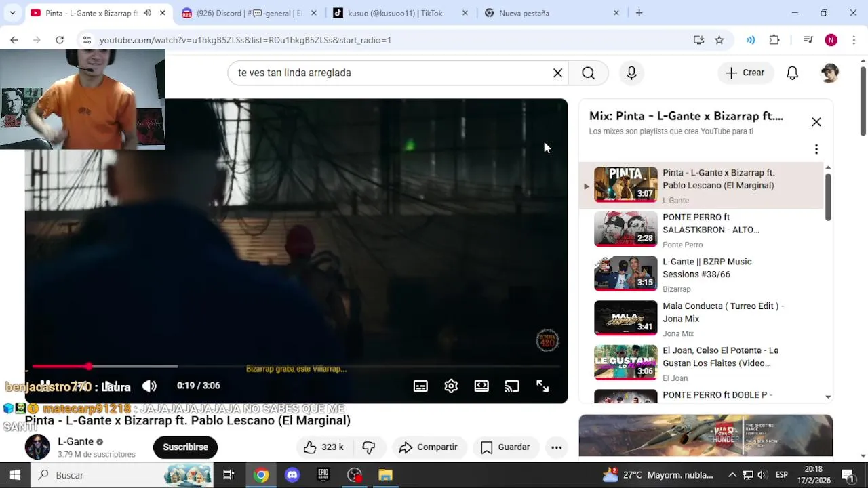868x488 pixels.
Task: Install app icon in the address bar
Action: tap(698, 40)
